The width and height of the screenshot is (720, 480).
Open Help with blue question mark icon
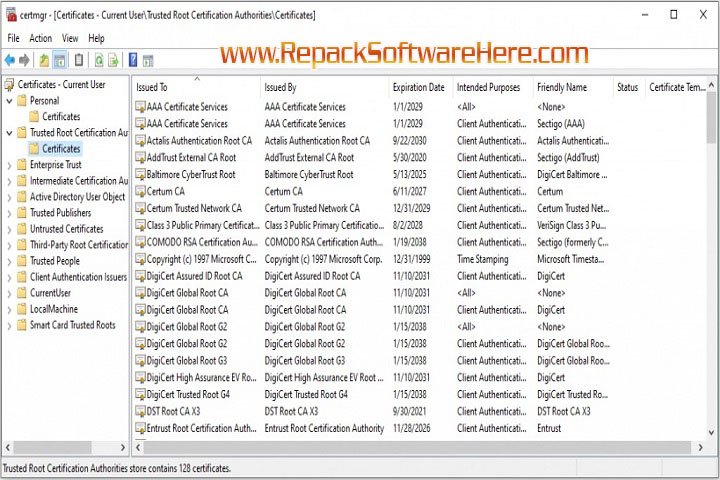coord(133,60)
